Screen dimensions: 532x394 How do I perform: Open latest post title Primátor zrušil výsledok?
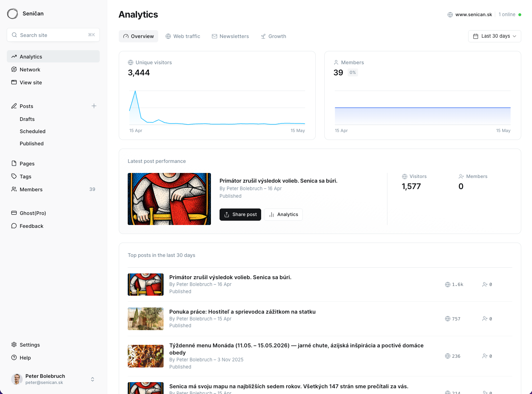click(x=278, y=181)
